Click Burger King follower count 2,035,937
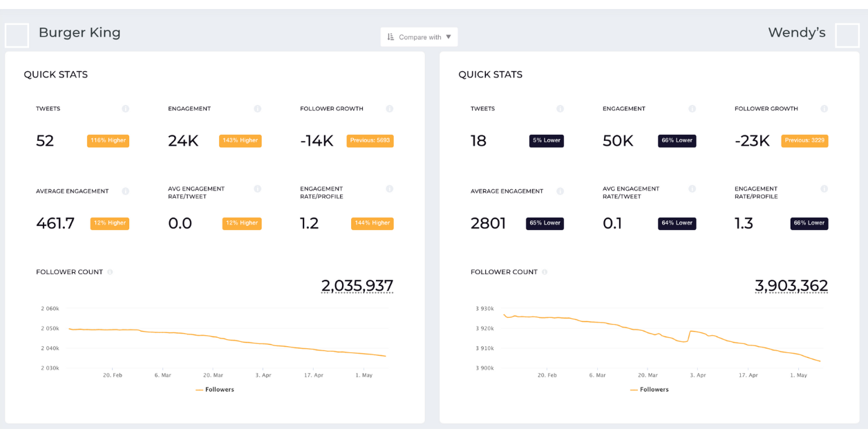 pyautogui.click(x=357, y=285)
